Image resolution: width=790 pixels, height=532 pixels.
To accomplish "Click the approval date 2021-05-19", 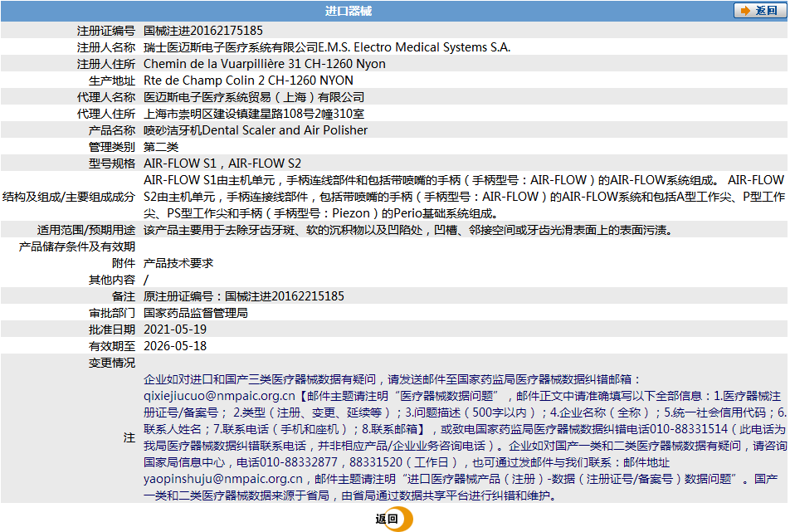I will coord(175,329).
